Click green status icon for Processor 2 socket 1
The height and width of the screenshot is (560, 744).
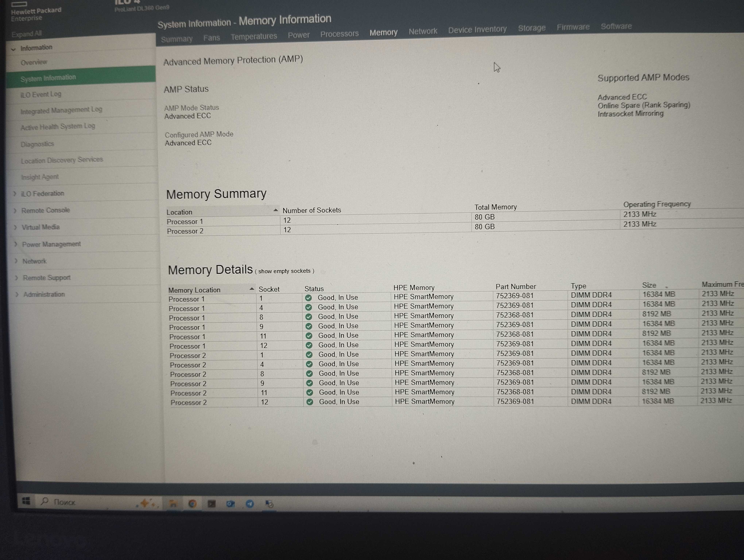click(309, 354)
